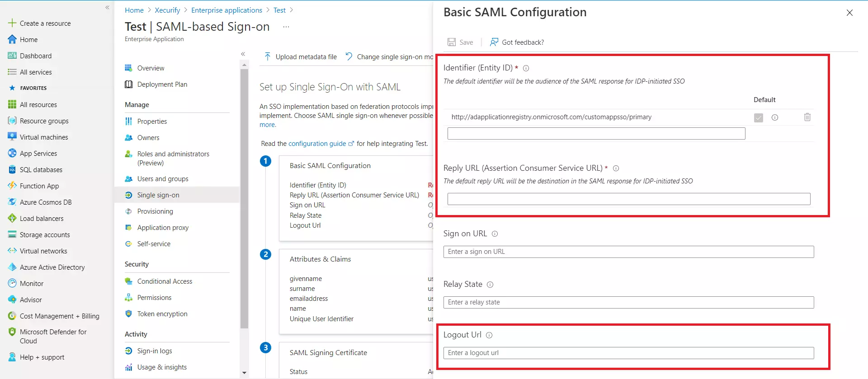Click the Virtual networks icon
Image resolution: width=868 pixels, height=379 pixels.
(12, 251)
